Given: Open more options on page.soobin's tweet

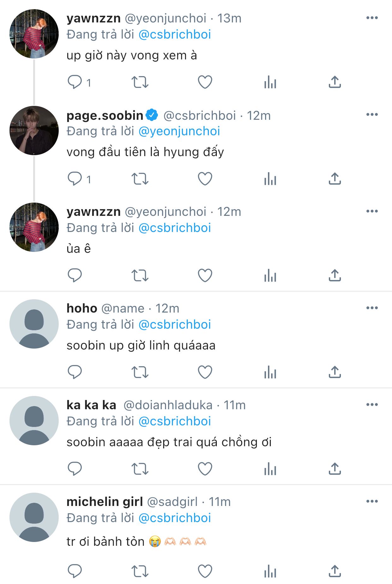Looking at the screenshot, I should (372, 114).
